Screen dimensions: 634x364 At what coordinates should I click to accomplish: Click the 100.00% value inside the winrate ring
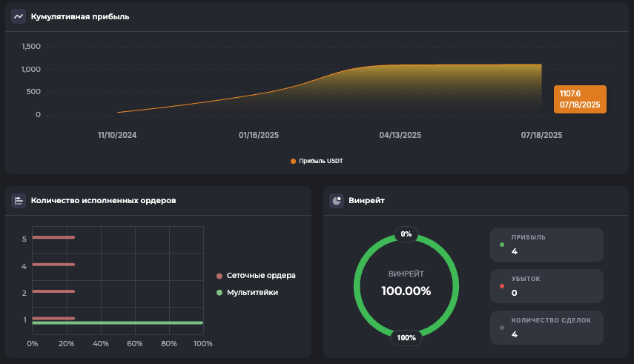click(406, 291)
